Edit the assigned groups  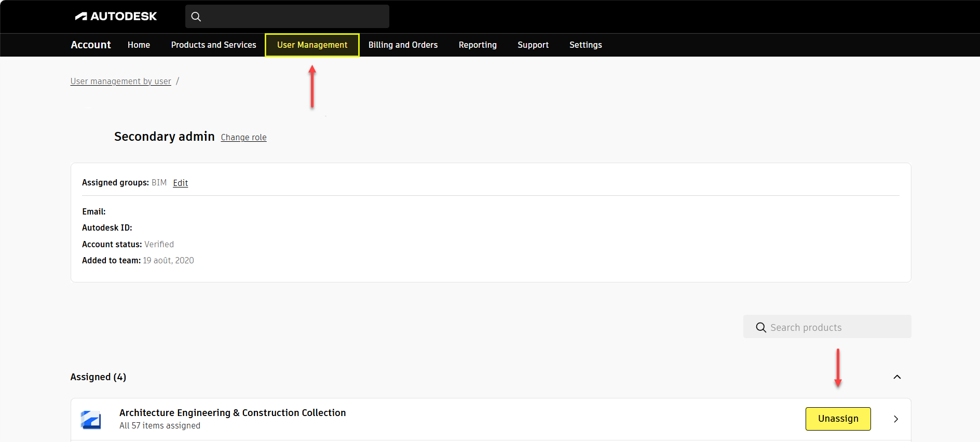click(x=180, y=183)
